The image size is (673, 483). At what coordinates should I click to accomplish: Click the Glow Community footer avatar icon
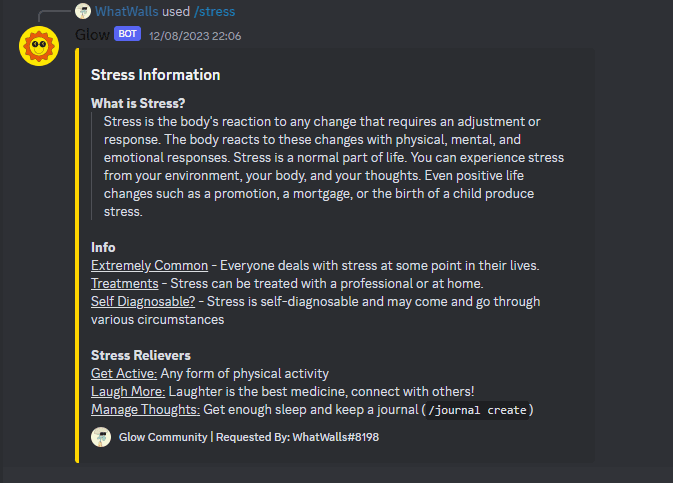pyautogui.click(x=101, y=437)
